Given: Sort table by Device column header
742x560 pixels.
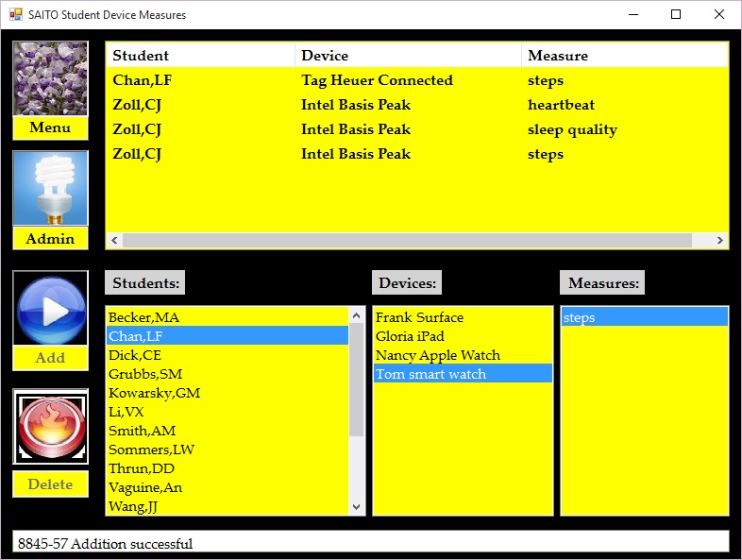Looking at the screenshot, I should click(408, 56).
